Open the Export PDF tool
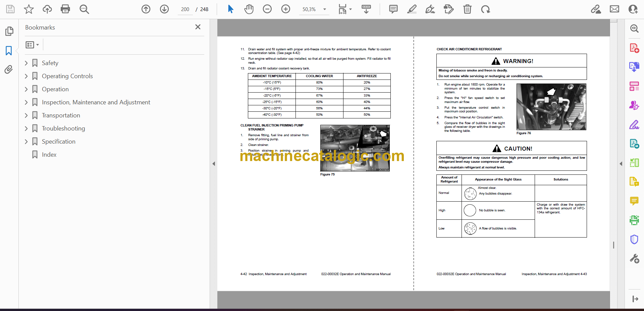 point(634,67)
